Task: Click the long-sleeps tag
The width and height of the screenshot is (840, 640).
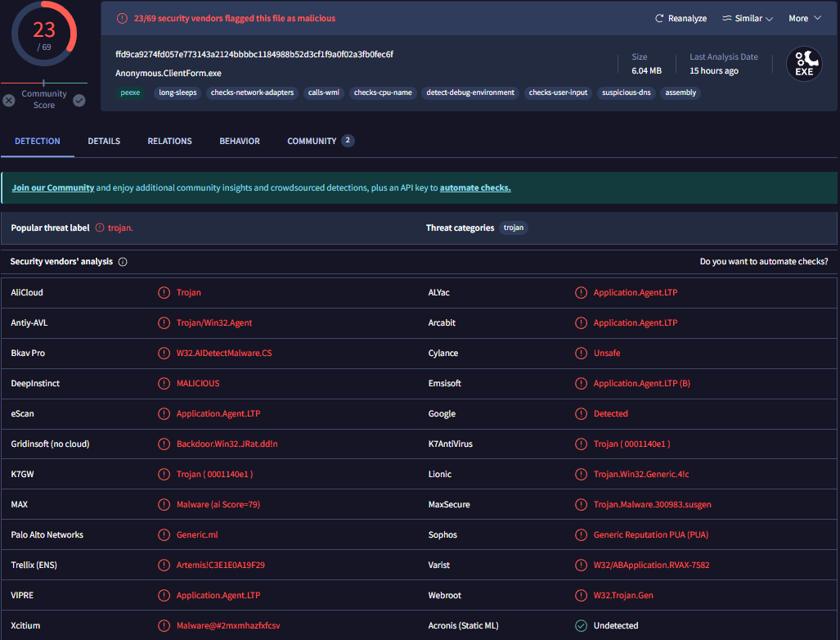Action: click(x=177, y=92)
